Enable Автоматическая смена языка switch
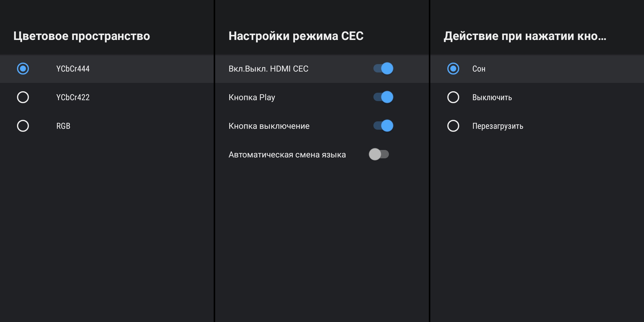The image size is (644, 322). [379, 154]
